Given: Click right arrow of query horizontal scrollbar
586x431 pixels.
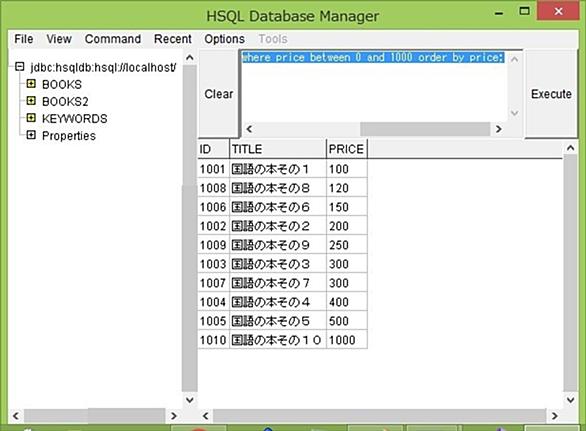Looking at the screenshot, I should [499, 129].
